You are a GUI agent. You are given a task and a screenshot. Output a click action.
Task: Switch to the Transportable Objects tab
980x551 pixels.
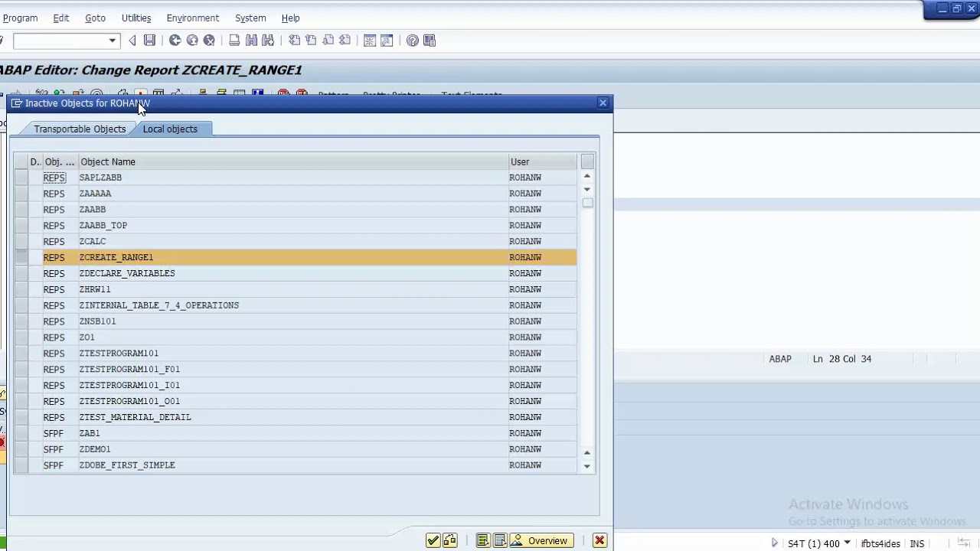click(80, 129)
